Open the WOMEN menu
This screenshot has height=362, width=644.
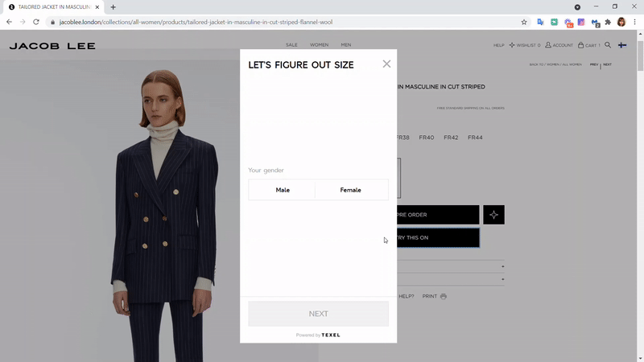tap(319, 45)
